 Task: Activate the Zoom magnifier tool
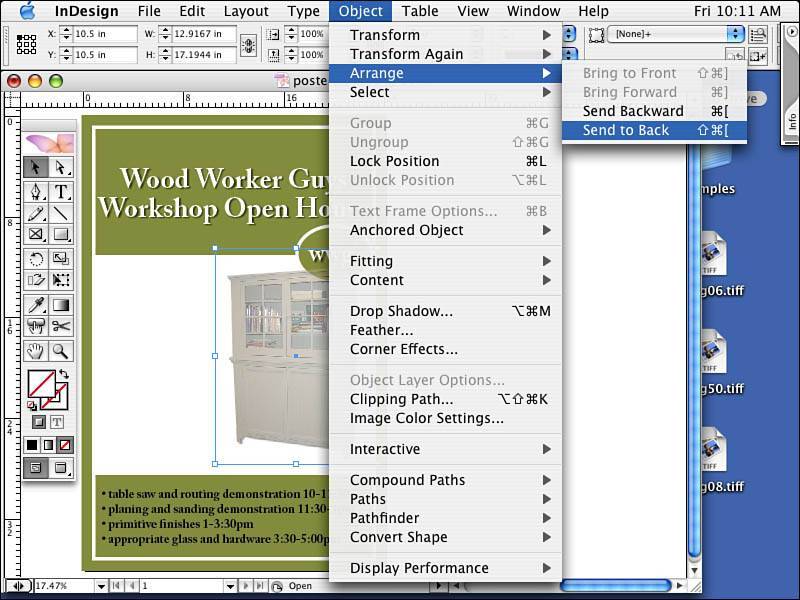click(62, 351)
